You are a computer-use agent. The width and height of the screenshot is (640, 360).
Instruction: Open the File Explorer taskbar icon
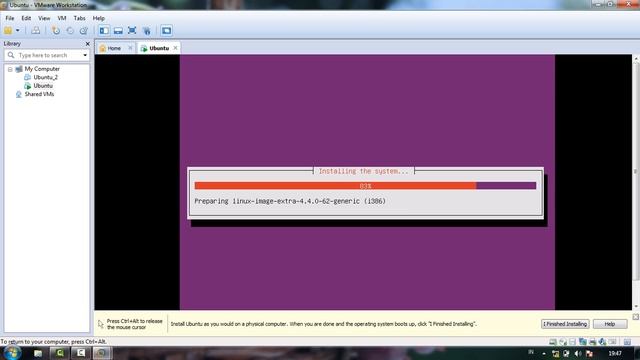click(38, 353)
